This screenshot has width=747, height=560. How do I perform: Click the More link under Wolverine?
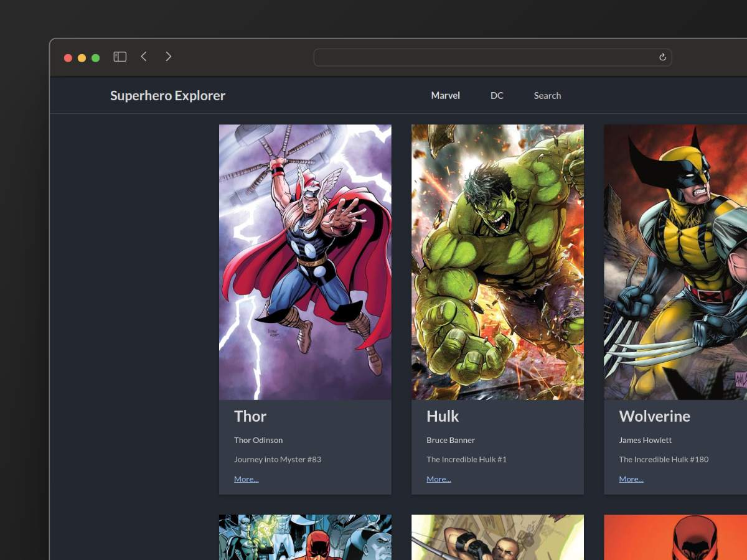tap(631, 479)
